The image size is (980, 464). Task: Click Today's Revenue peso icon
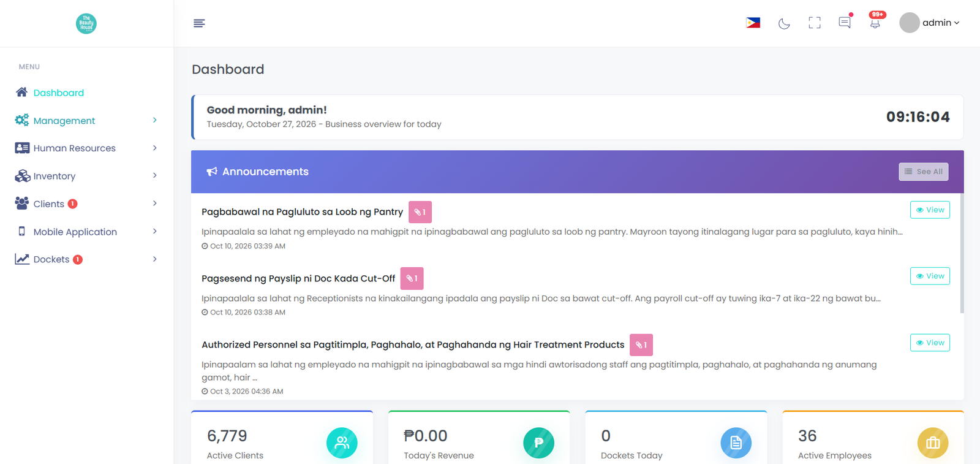click(539, 443)
